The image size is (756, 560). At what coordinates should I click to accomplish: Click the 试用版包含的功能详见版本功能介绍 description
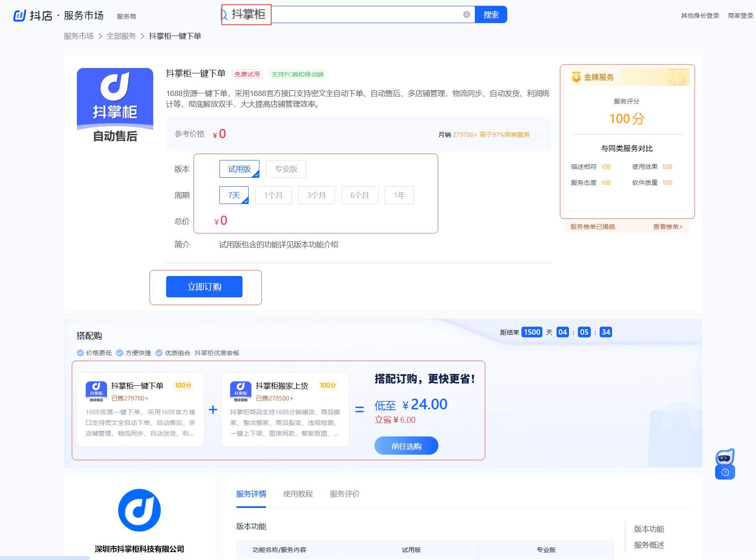279,244
